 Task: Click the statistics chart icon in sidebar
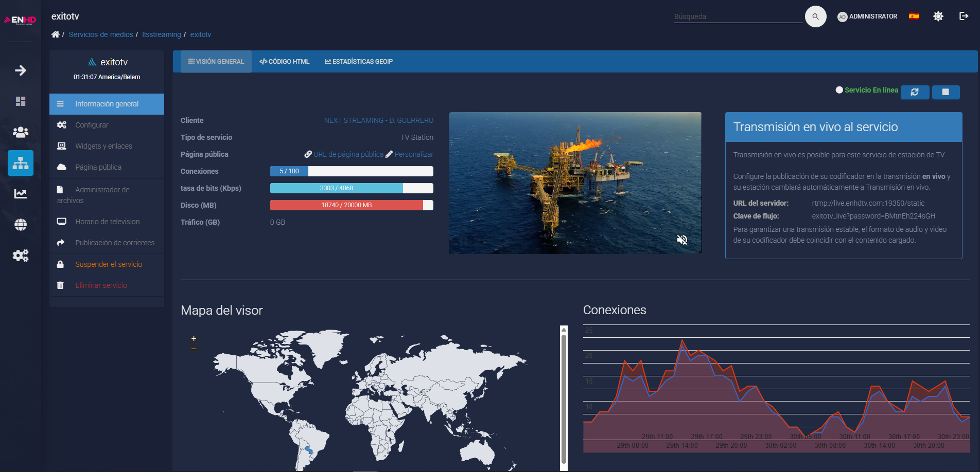pyautogui.click(x=21, y=194)
